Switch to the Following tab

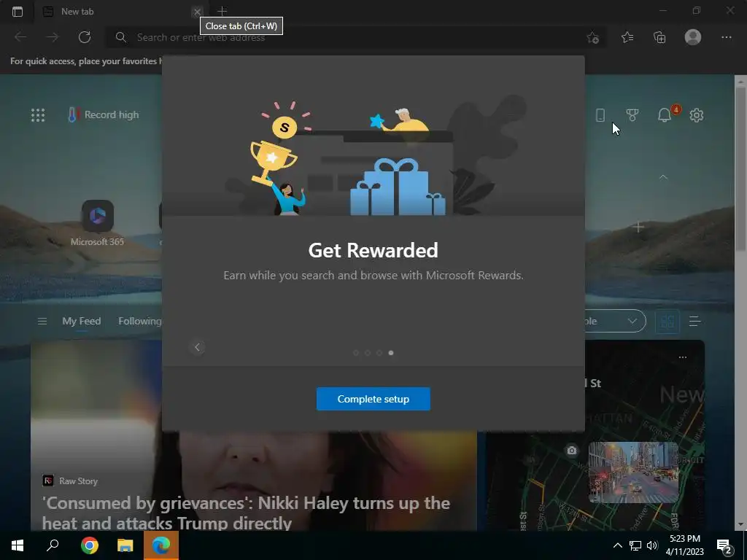point(140,321)
